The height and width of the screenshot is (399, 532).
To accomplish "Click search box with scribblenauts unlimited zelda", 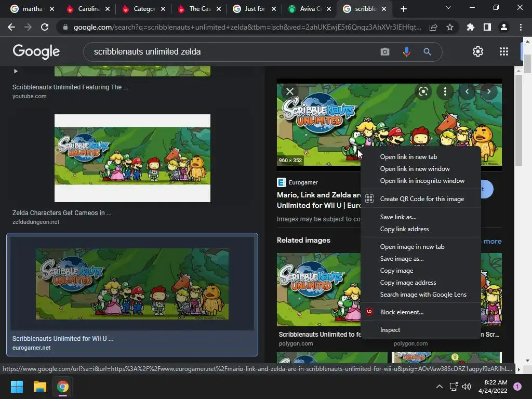I will coord(234,52).
